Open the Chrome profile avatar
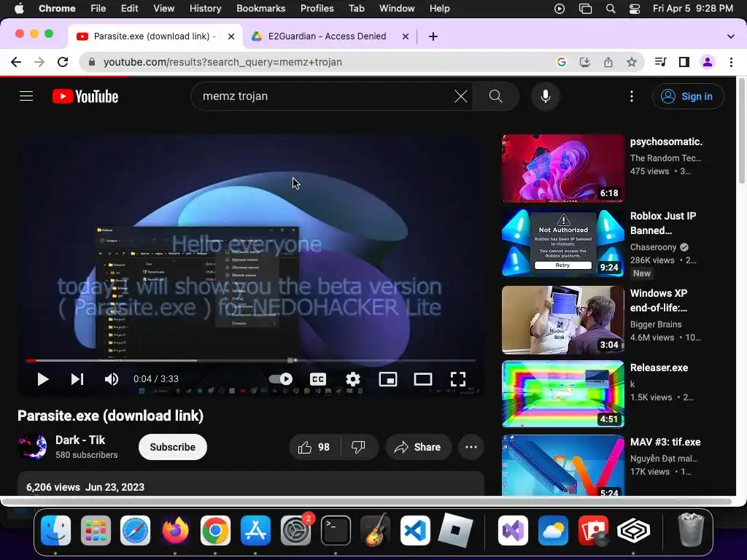Screen dimensions: 747x560 pyautogui.click(x=708, y=62)
